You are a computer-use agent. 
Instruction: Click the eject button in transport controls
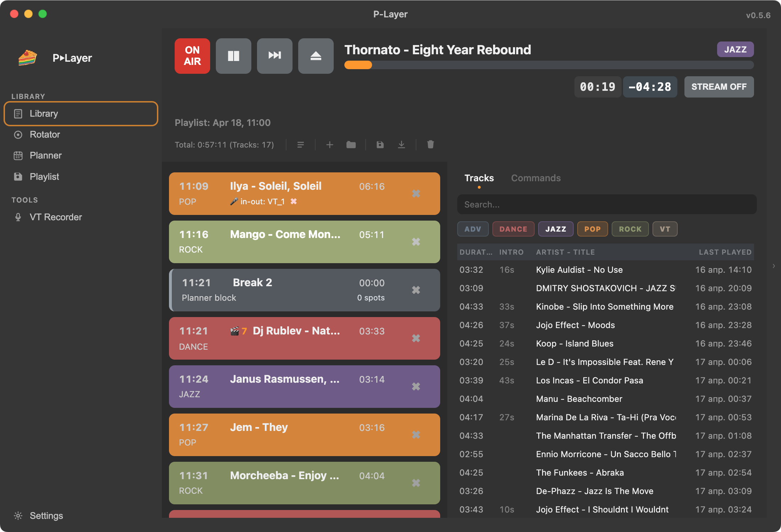(x=316, y=56)
